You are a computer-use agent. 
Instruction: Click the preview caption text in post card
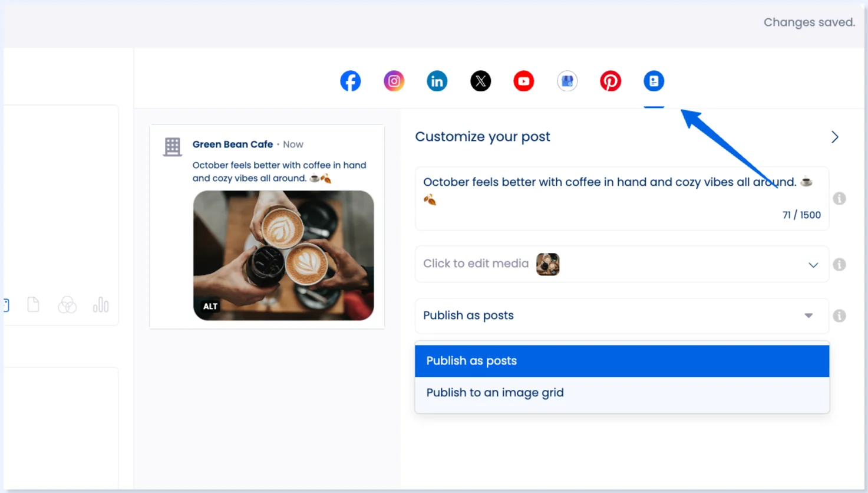click(279, 172)
